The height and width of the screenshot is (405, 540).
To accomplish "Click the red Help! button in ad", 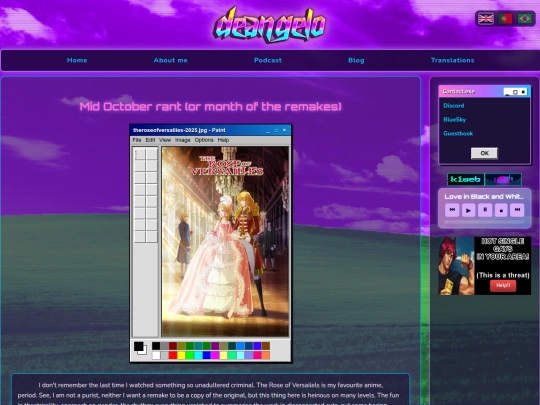I will (x=503, y=285).
